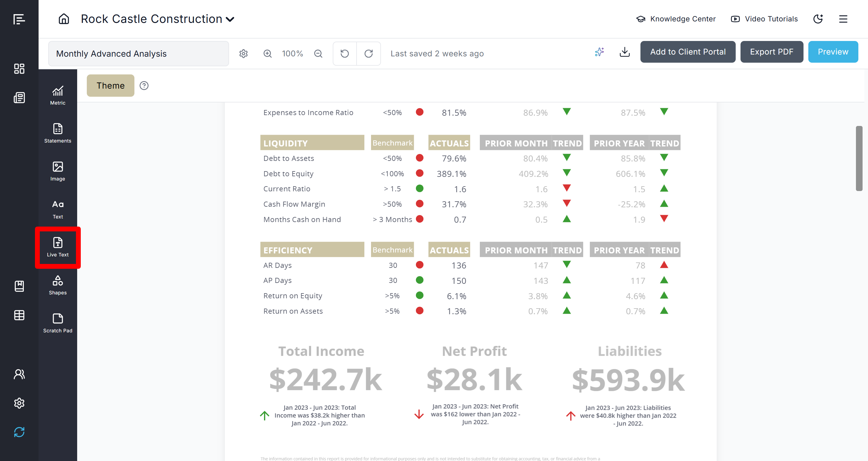
Task: Undo the last change
Action: pyautogui.click(x=344, y=54)
